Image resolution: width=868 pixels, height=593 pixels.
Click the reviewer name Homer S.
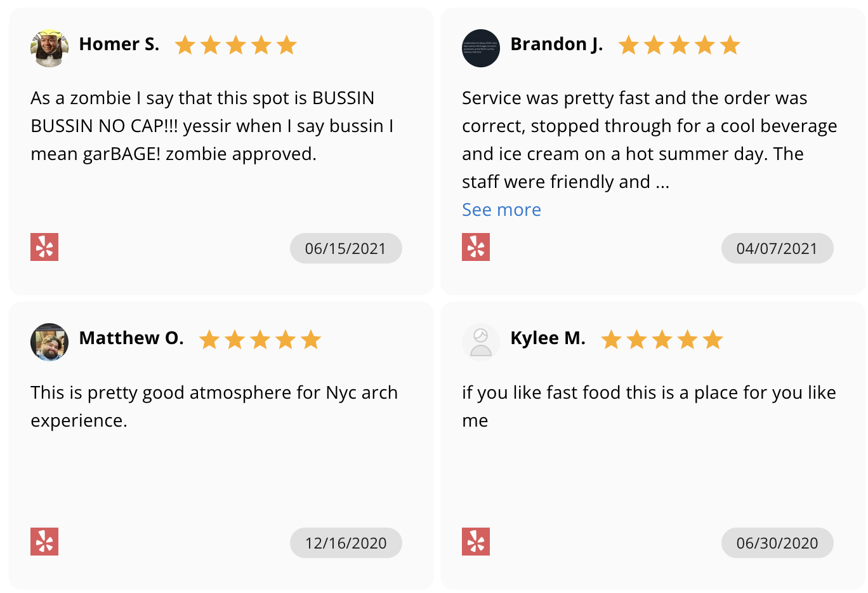pyautogui.click(x=119, y=44)
